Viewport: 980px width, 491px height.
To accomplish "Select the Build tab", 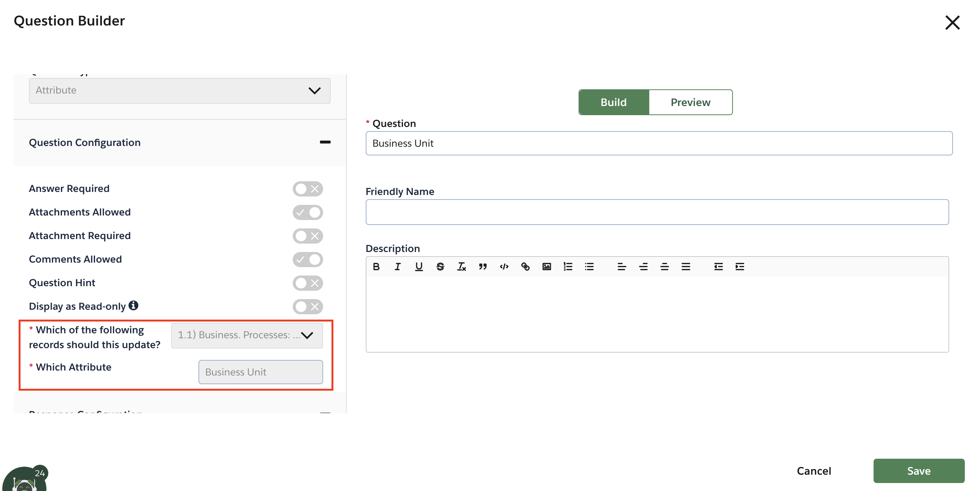I will [x=613, y=102].
